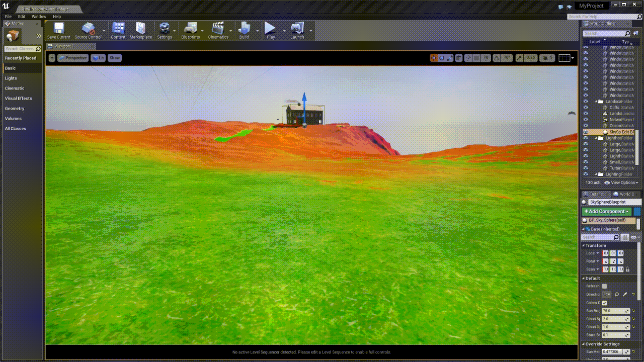Toggle the Colors Determined checkbox

pos(604,303)
